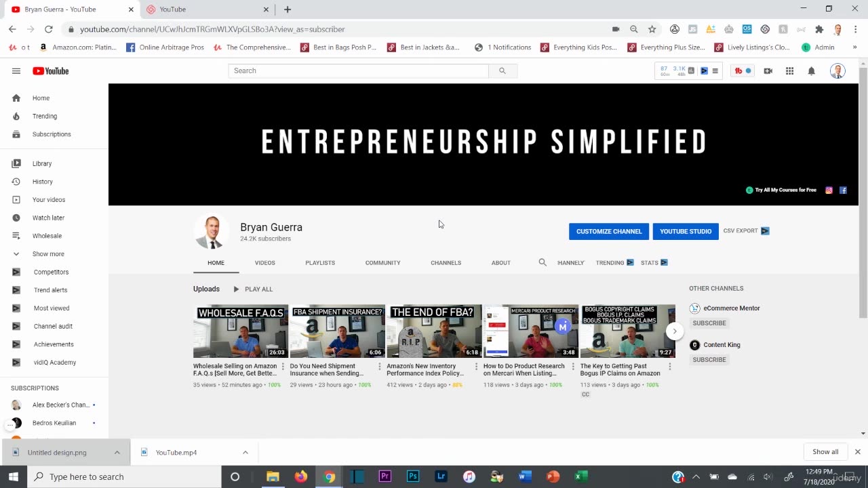Click Show all downloads button
The width and height of the screenshot is (868, 488).
pos(825,452)
